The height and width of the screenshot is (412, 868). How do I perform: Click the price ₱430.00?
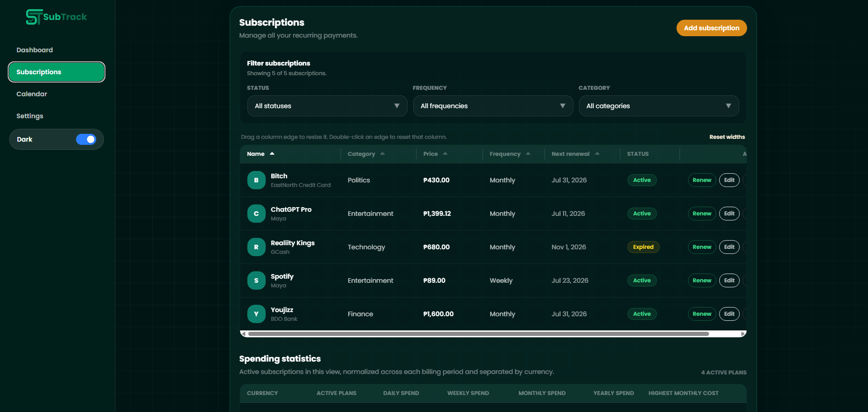click(x=436, y=180)
